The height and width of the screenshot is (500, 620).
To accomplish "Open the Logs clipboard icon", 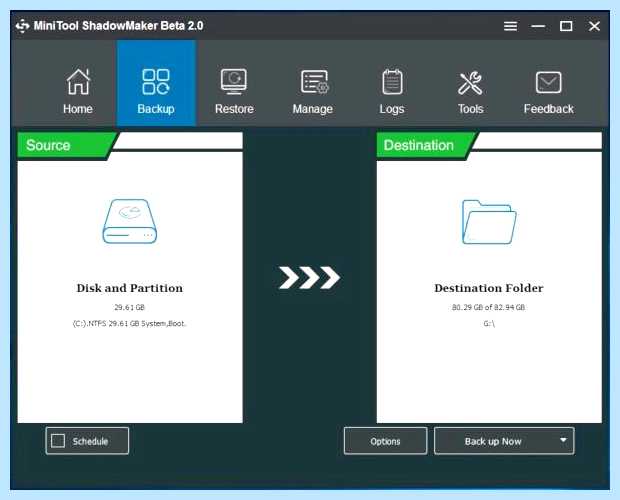I will pos(392,82).
